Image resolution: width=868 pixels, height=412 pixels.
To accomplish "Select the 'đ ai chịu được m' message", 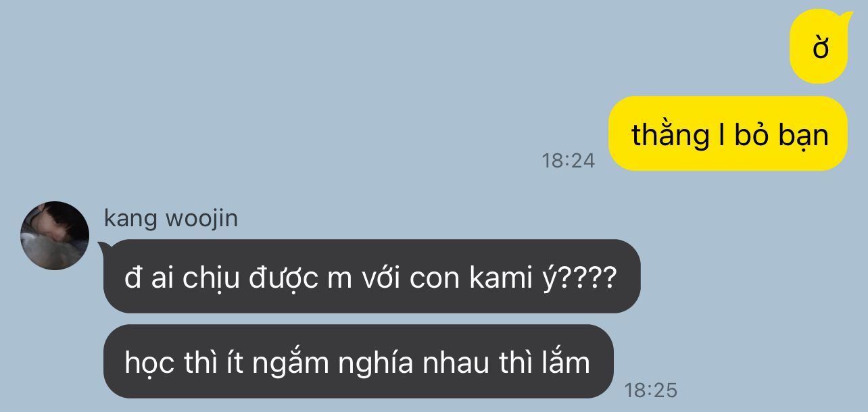I will pos(370,277).
